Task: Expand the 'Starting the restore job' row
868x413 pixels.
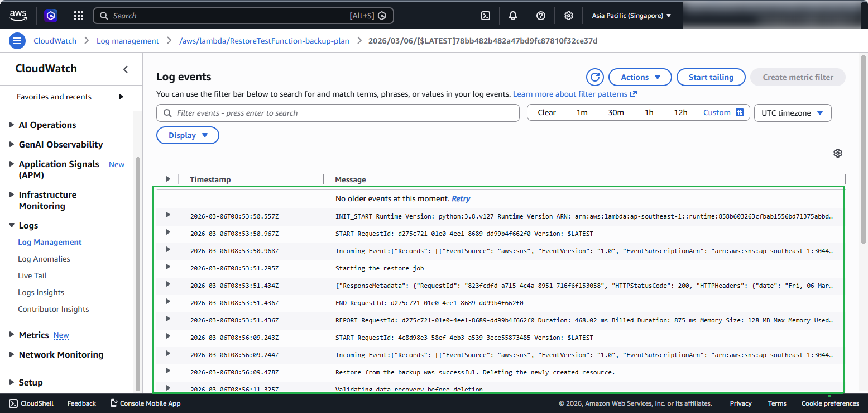Action: 167,267
